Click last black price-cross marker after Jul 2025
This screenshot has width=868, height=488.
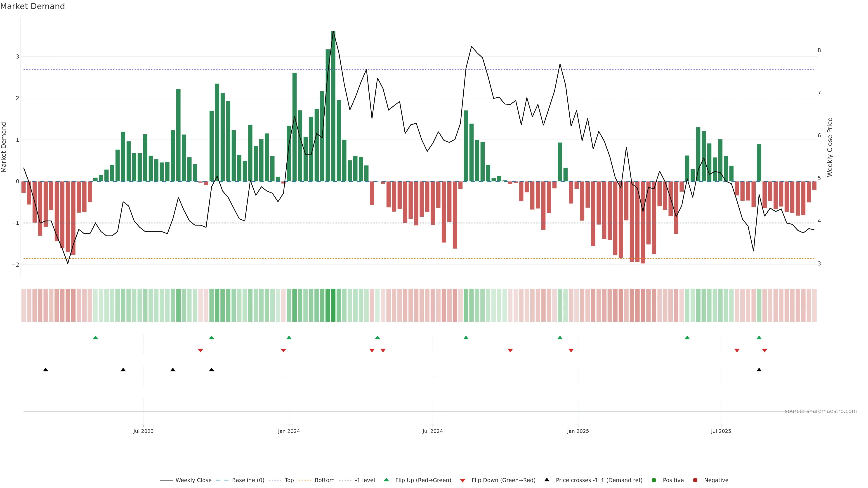click(759, 370)
